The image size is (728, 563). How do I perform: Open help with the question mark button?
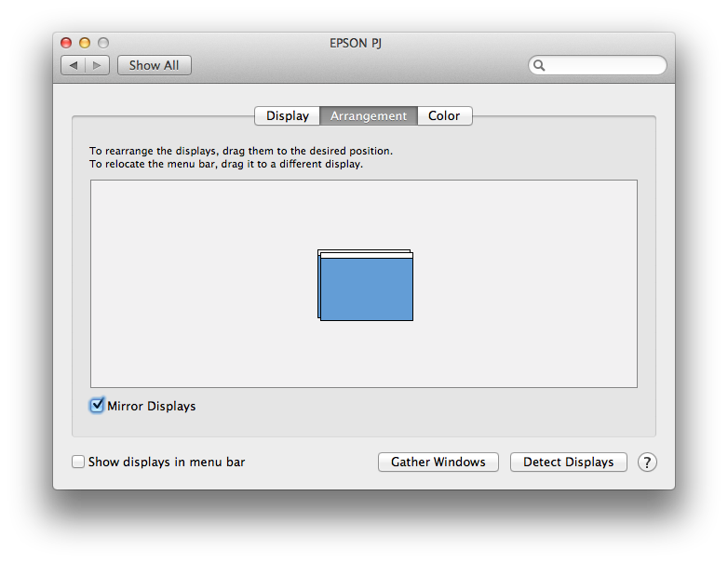tap(647, 462)
